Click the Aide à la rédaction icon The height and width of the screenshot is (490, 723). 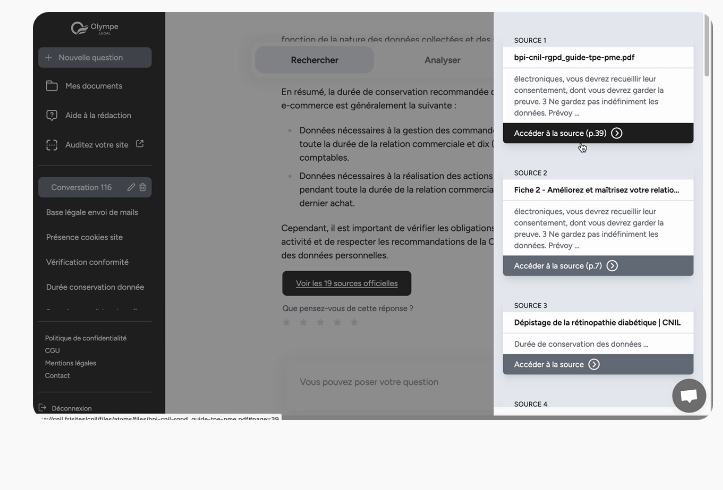(52, 115)
